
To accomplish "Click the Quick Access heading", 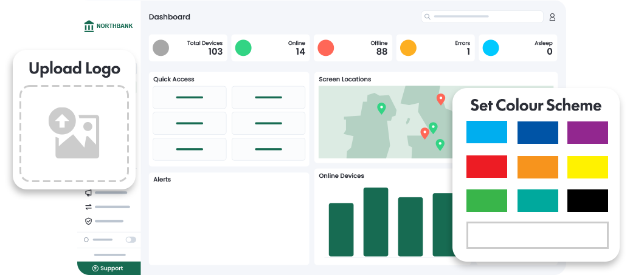I will click(174, 79).
